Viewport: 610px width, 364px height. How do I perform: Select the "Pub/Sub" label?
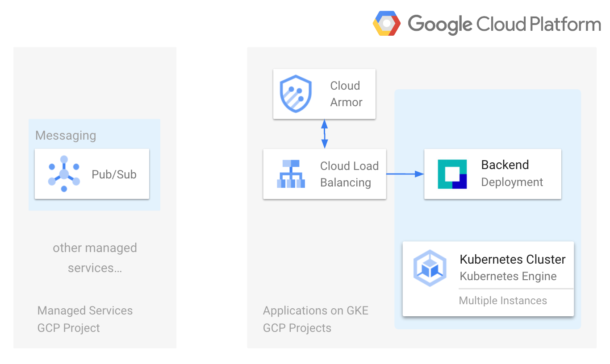114,174
